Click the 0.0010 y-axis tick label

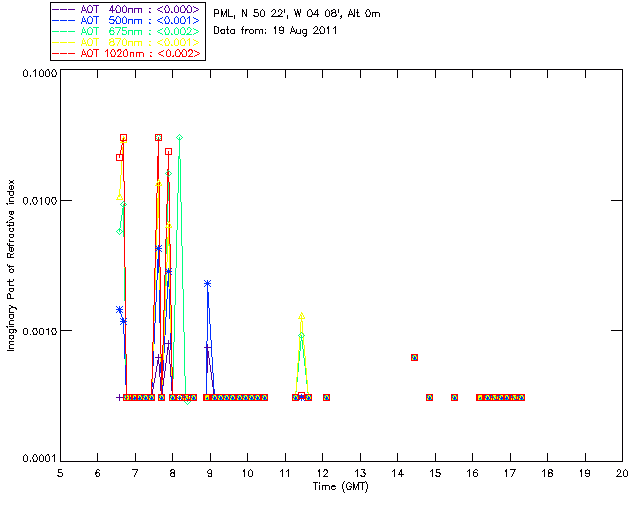point(39,331)
